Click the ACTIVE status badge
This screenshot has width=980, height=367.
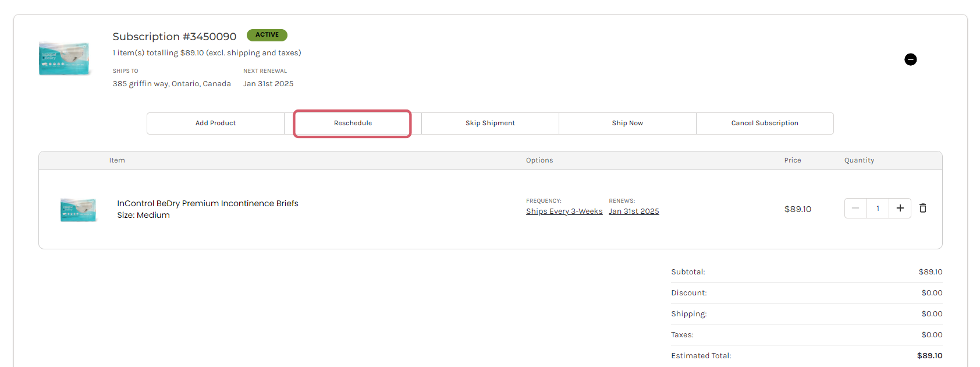[x=267, y=35]
